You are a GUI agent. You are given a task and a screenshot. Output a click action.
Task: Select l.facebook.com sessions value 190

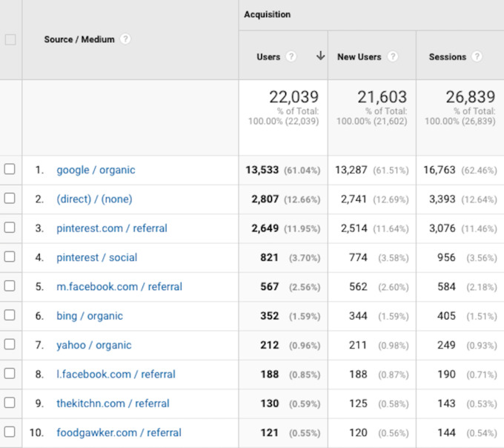click(446, 375)
